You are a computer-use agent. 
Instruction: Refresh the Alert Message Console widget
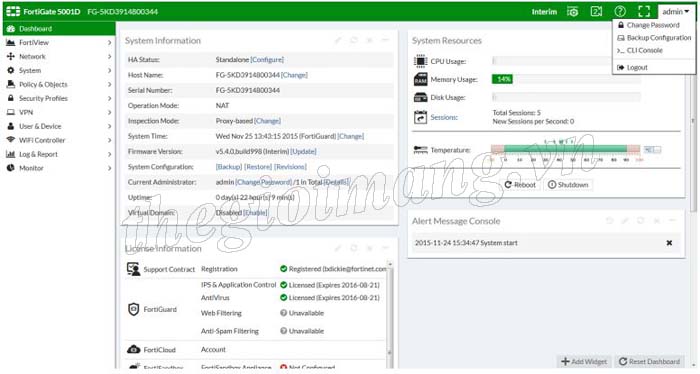click(641, 220)
